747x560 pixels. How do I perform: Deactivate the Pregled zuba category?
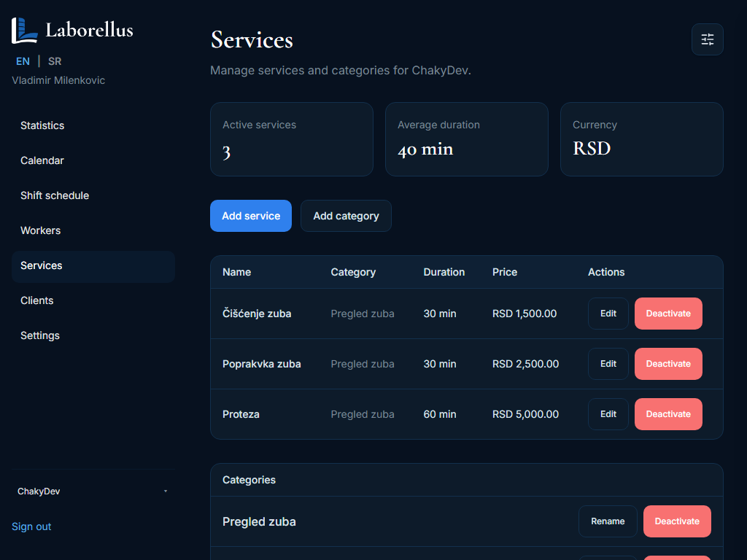click(677, 521)
